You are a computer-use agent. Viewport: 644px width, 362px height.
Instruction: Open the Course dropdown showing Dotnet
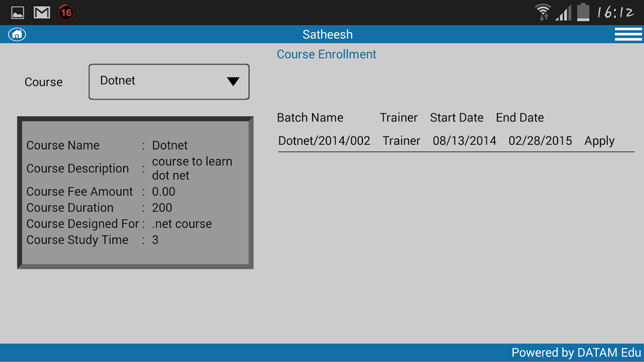tap(169, 81)
